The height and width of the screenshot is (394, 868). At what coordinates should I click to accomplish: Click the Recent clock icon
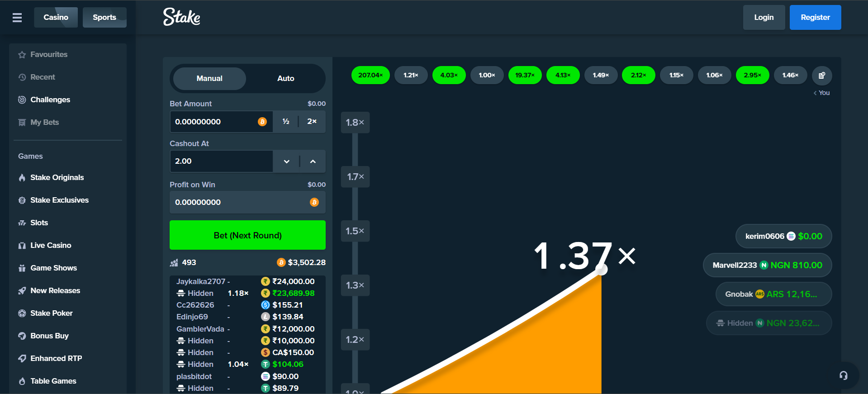click(22, 77)
